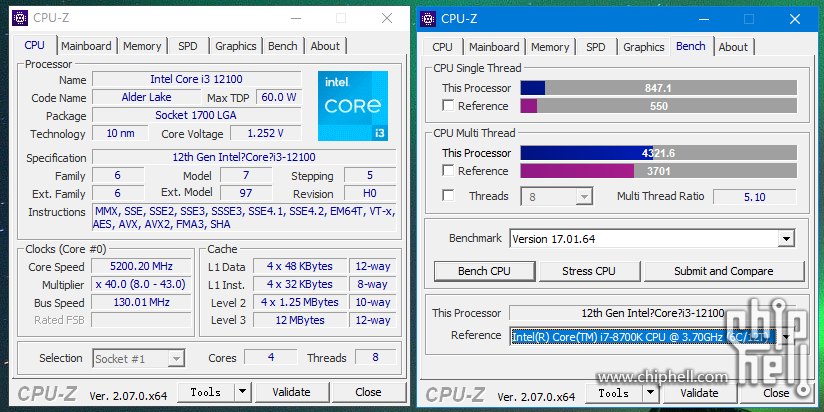
Task: Expand the Threads count dropdown
Action: [x=584, y=197]
